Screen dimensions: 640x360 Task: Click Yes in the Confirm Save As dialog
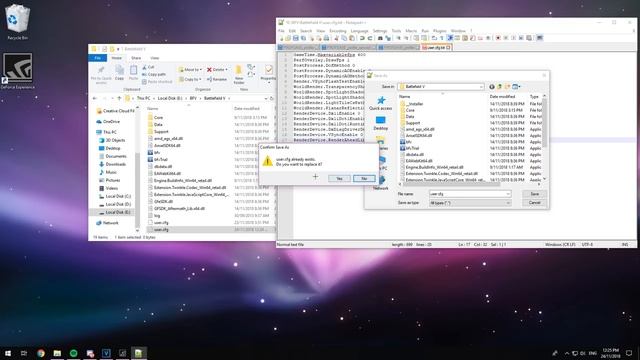[x=339, y=178]
